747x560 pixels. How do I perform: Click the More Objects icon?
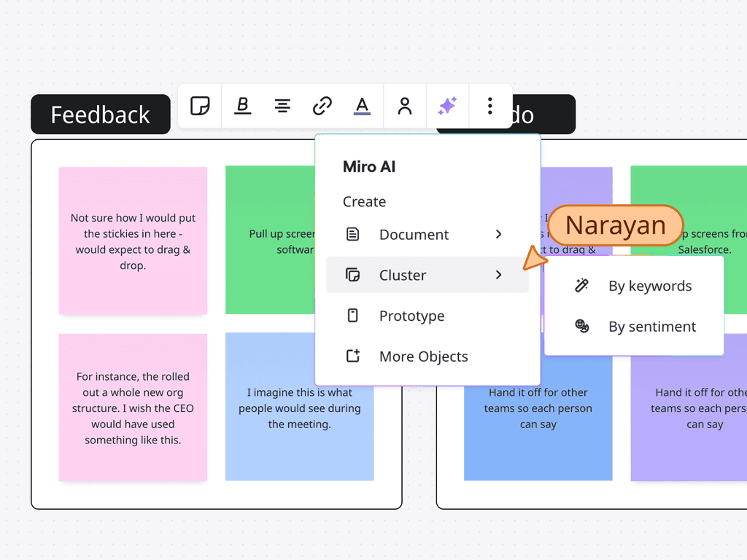(354, 356)
